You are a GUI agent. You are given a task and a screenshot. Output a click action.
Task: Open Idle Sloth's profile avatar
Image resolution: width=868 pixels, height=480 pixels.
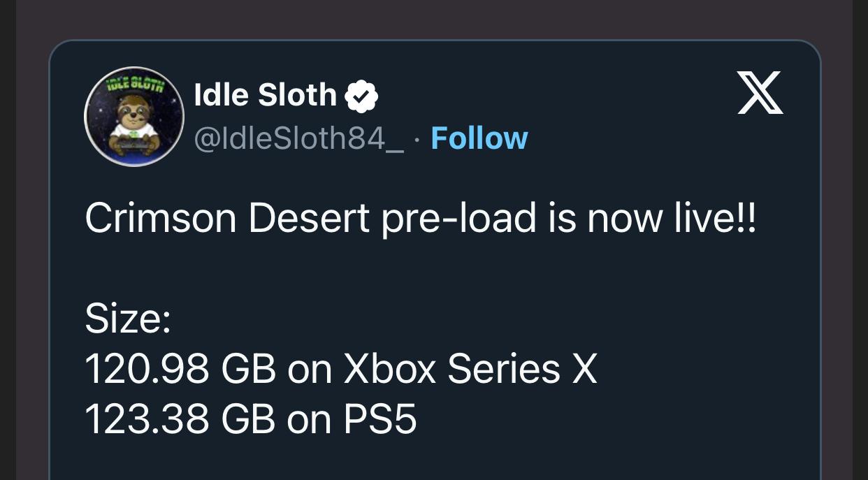tap(134, 117)
